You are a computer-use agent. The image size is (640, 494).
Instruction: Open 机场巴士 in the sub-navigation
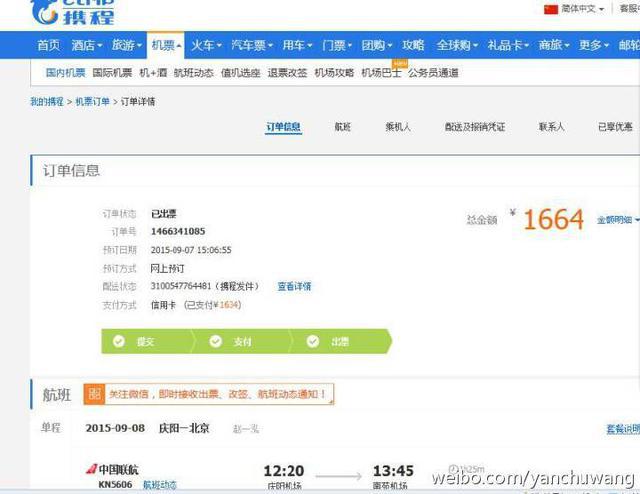381,73
